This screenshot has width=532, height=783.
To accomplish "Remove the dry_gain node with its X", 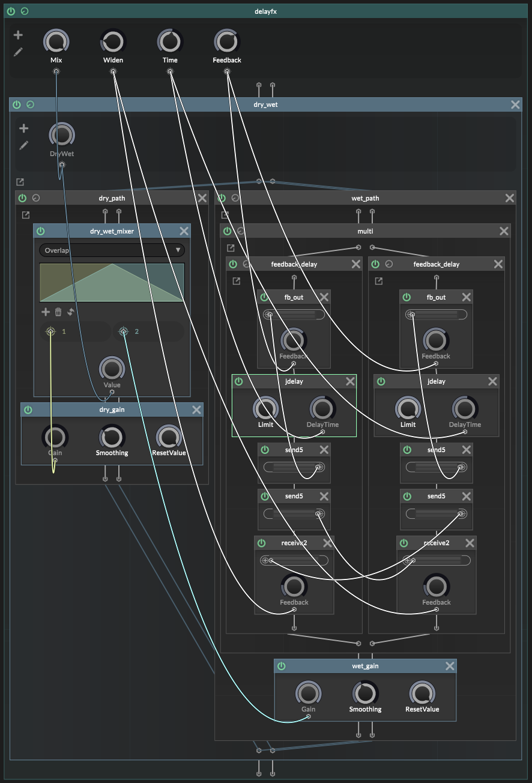I will (196, 410).
